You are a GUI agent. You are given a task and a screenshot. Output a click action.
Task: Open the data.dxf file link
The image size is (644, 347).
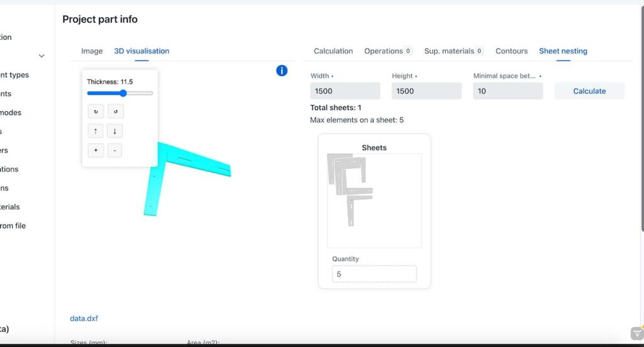tap(84, 319)
